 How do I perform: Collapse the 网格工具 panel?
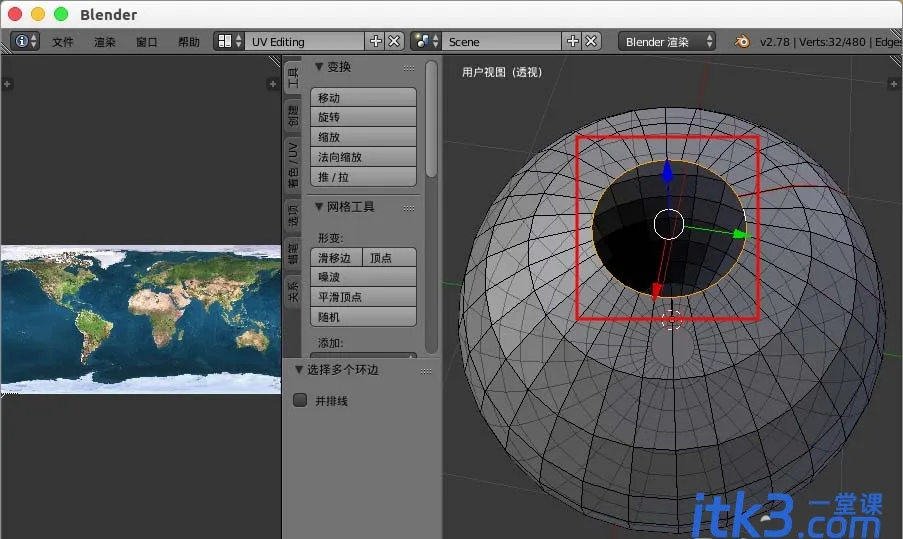318,207
